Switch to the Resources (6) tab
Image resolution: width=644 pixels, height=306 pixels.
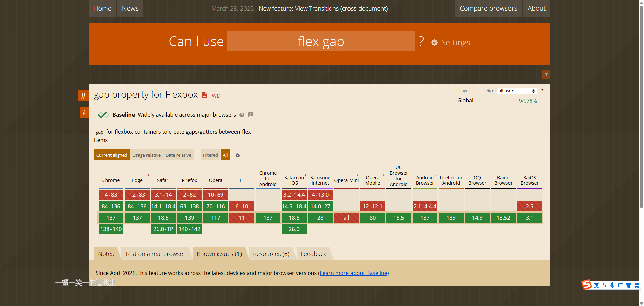coord(271,254)
